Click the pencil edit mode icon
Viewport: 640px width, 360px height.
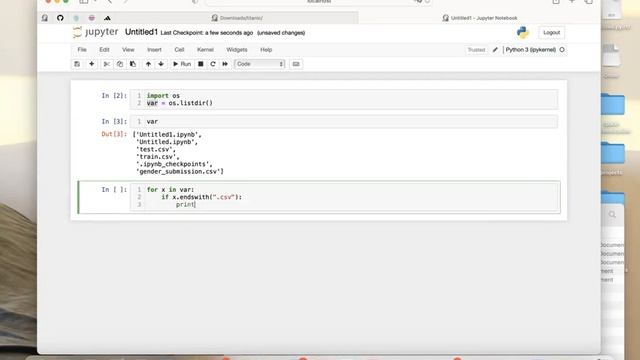(495, 50)
